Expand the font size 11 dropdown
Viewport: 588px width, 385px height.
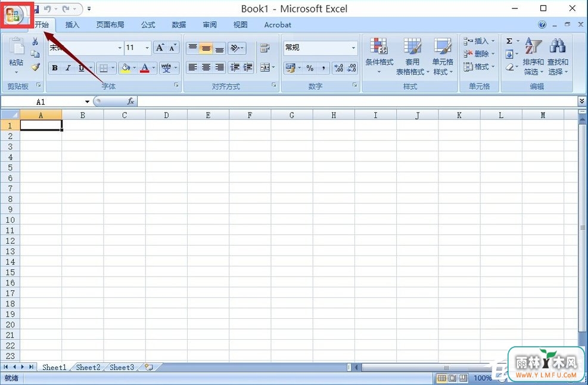pyautogui.click(x=147, y=48)
